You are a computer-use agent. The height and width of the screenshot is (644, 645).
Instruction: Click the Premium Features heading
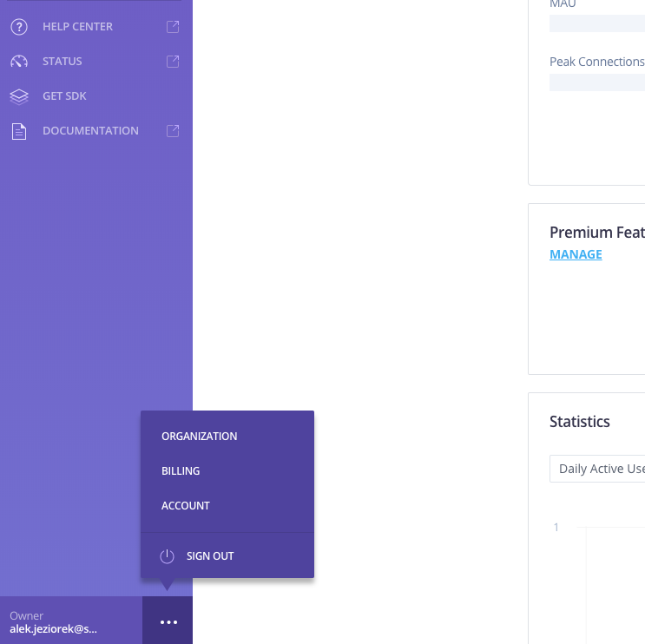pyautogui.click(x=597, y=233)
